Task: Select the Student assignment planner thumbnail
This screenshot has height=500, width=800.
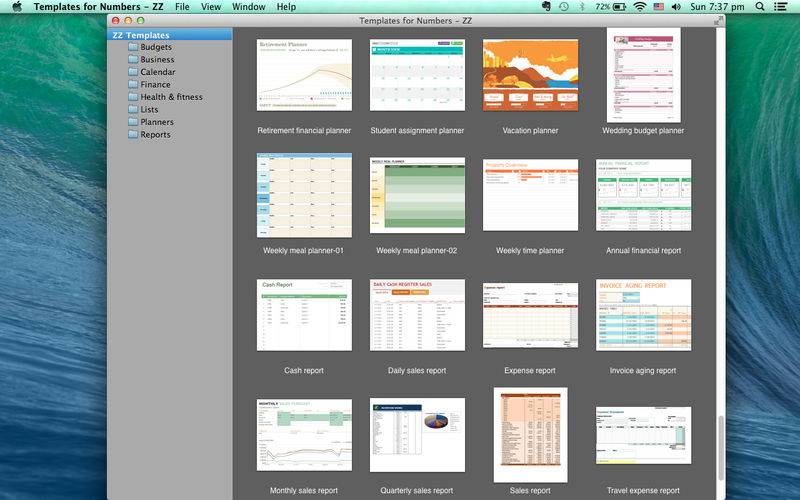Action: (x=417, y=74)
